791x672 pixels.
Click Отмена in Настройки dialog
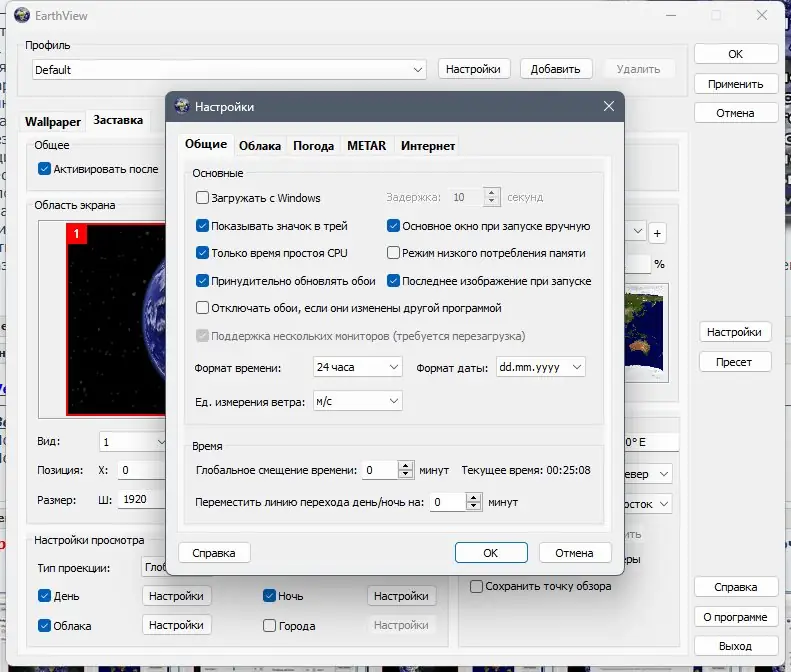(575, 552)
